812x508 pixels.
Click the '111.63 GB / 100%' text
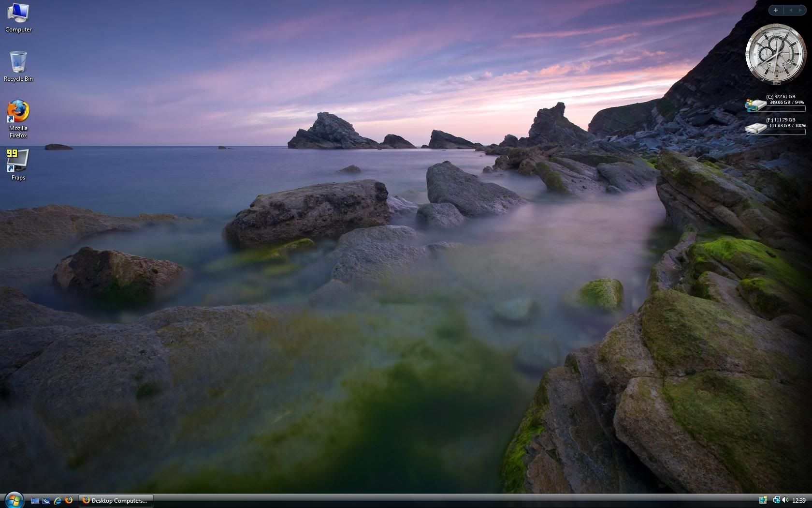(788, 126)
